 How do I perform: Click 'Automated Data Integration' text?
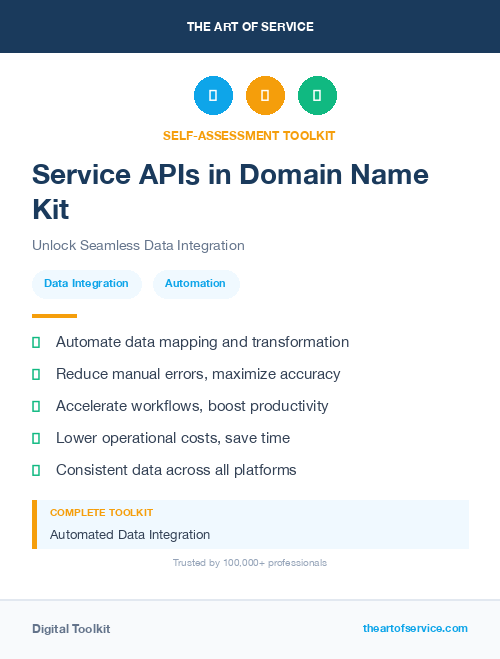coord(130,535)
